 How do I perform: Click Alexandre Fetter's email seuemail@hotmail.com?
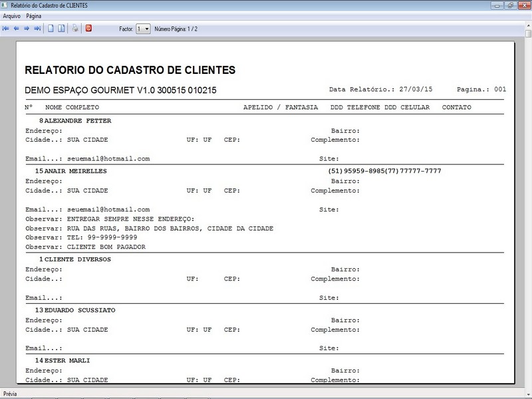[108, 158]
